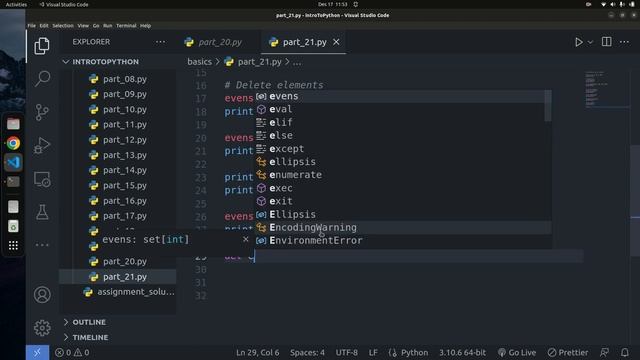
Task: Open the Manage gear menu
Action: pos(42,328)
